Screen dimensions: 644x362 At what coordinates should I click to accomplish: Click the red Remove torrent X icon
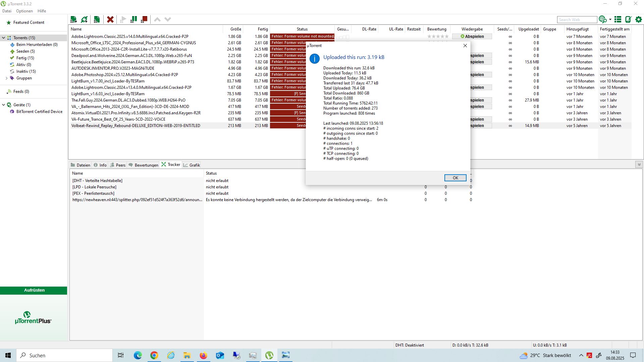110,19
